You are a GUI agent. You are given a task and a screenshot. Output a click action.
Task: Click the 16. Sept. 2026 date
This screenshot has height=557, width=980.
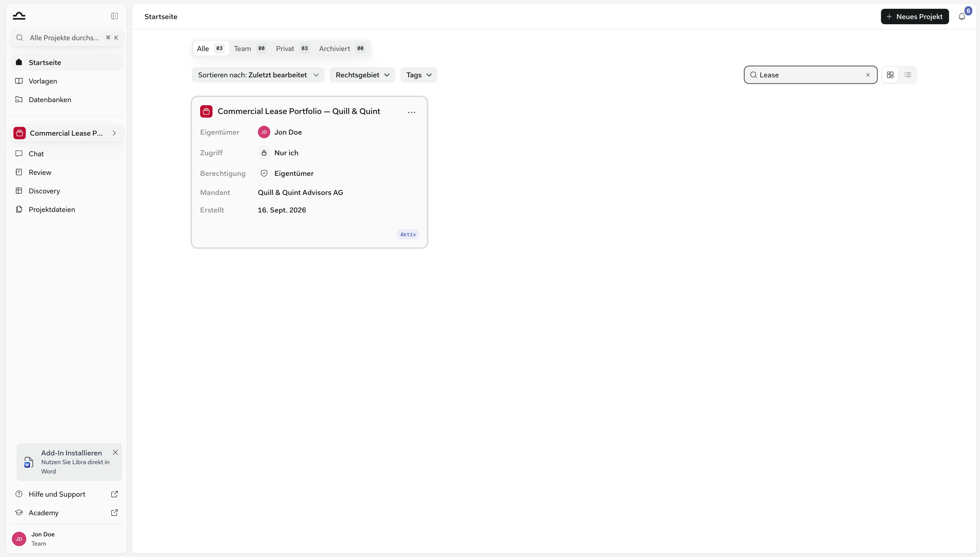pyautogui.click(x=282, y=210)
